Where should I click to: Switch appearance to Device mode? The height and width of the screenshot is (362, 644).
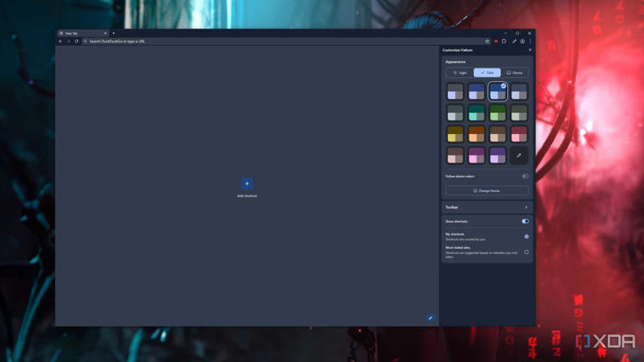(515, 73)
